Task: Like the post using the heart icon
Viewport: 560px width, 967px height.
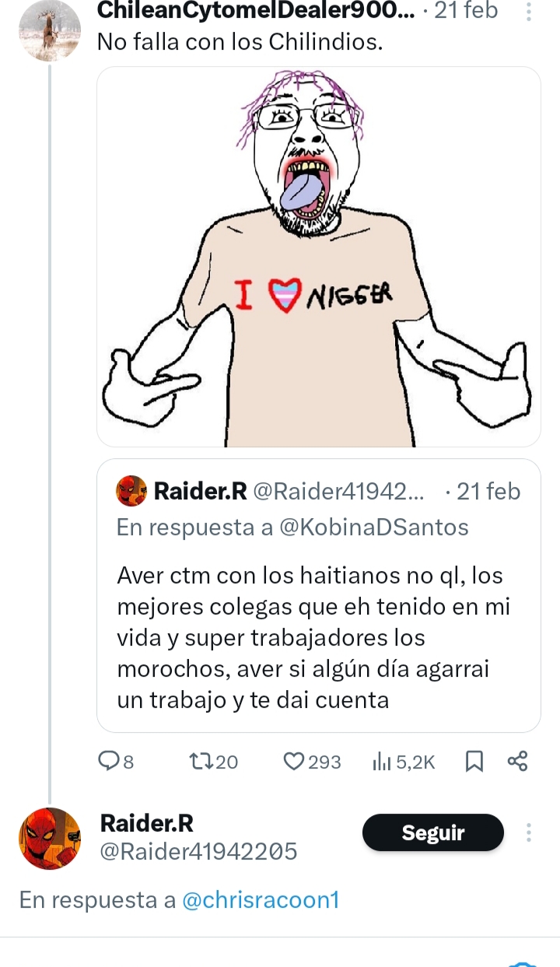Action: tap(293, 762)
